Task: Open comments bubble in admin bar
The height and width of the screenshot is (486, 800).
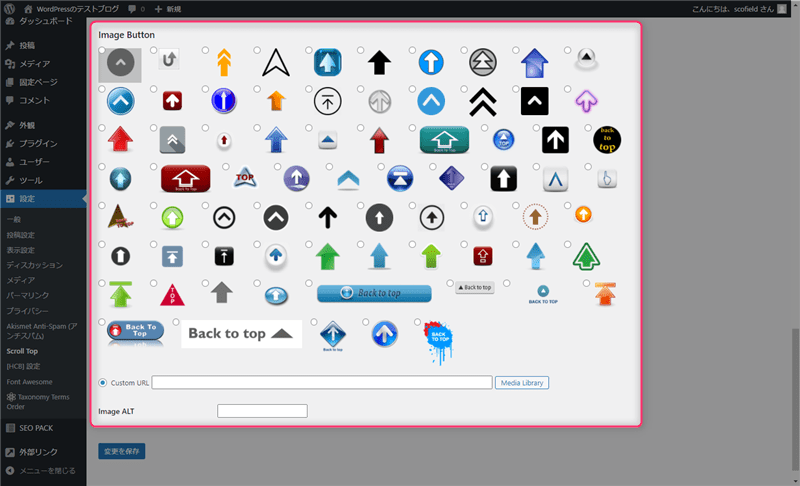Action: (x=136, y=9)
